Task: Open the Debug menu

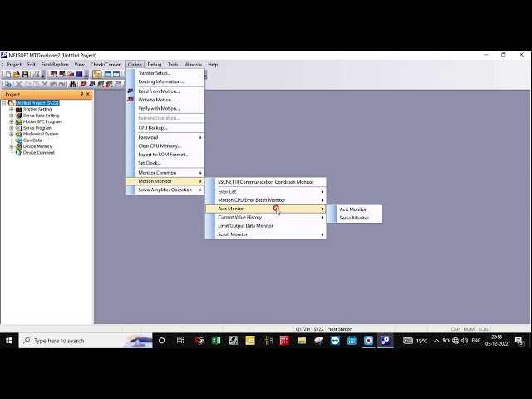Action: tap(155, 65)
